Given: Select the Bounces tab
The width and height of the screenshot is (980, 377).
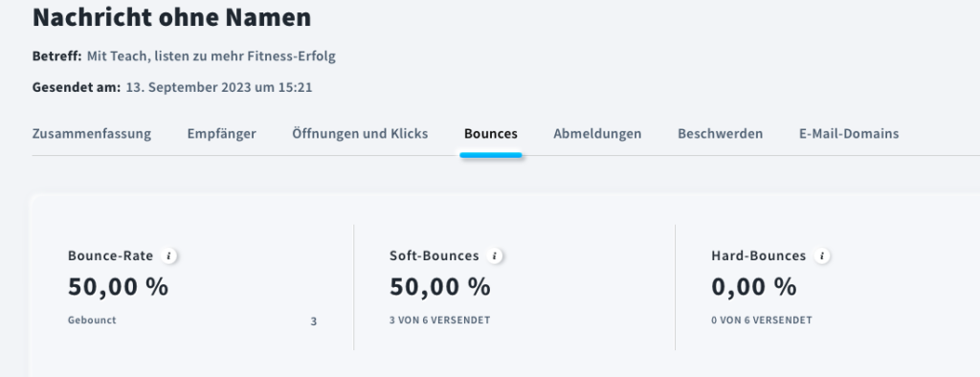Looking at the screenshot, I should point(491,133).
